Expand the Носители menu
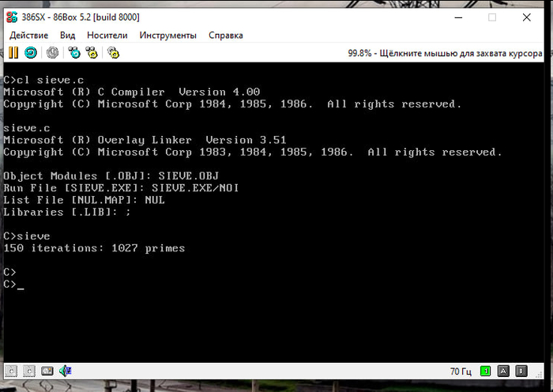The width and height of the screenshot is (553, 392). click(x=107, y=36)
